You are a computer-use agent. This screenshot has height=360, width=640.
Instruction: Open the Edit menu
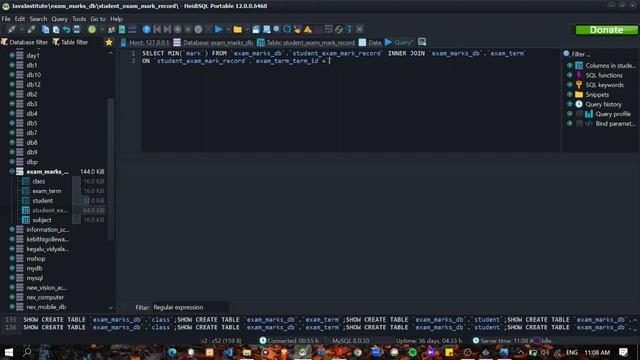point(20,19)
